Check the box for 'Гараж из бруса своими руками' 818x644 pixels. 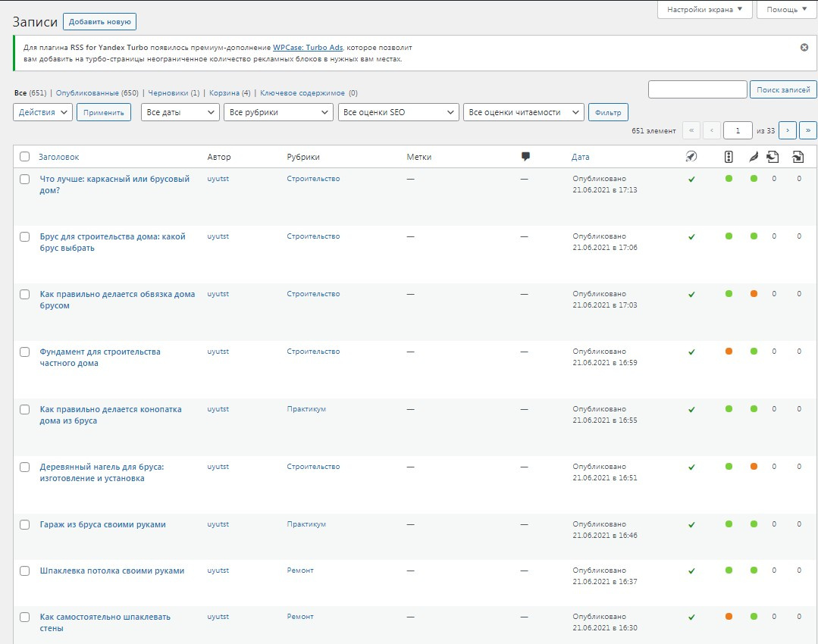(x=25, y=524)
